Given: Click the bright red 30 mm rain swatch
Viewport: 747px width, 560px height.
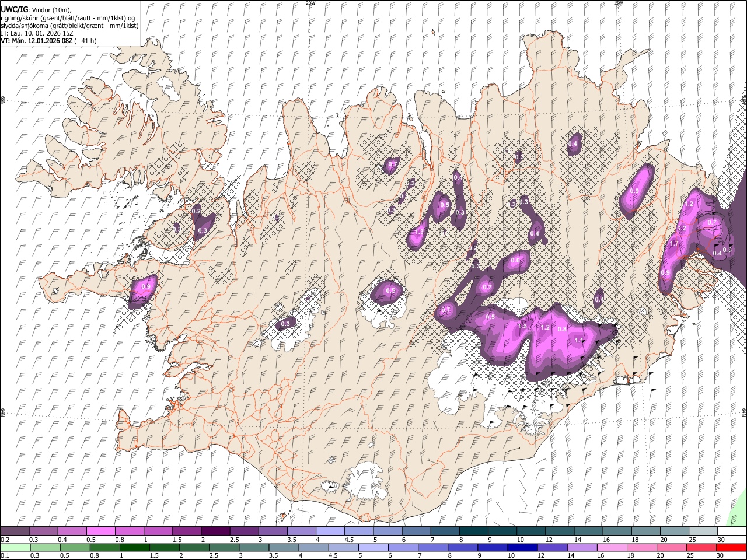Looking at the screenshot, I should click(731, 547).
